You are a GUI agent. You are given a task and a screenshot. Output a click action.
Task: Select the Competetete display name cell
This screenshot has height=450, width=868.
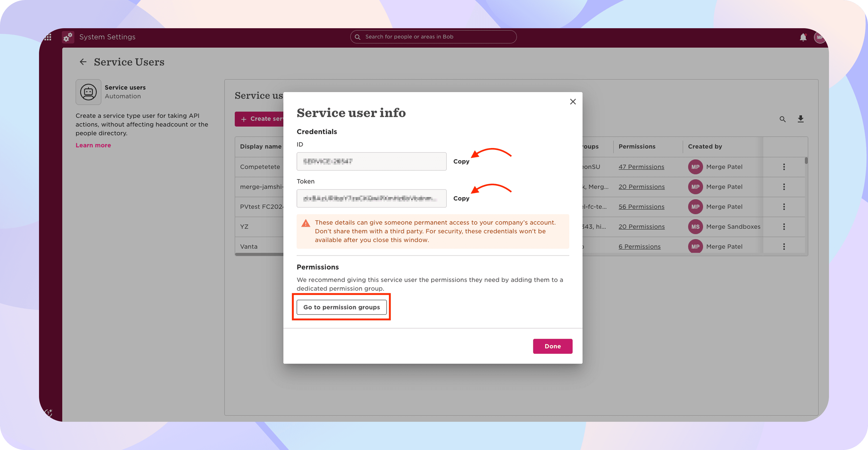[x=260, y=167]
